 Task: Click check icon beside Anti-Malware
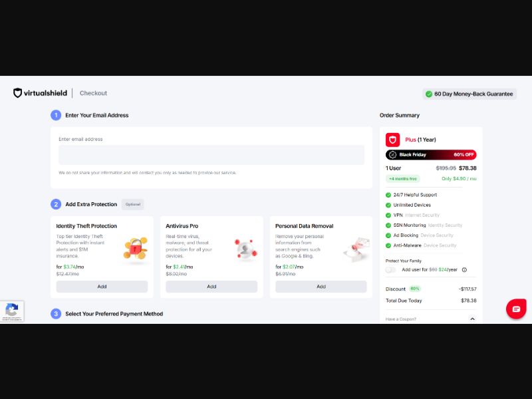click(x=388, y=245)
